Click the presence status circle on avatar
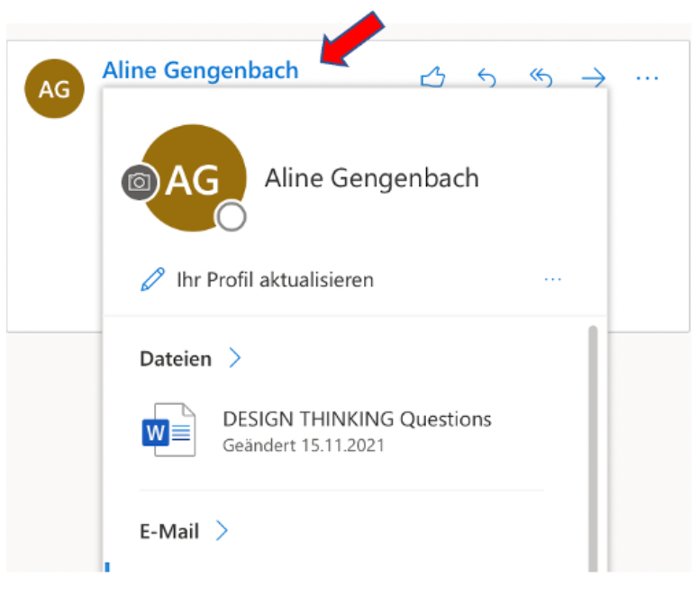 (231, 217)
